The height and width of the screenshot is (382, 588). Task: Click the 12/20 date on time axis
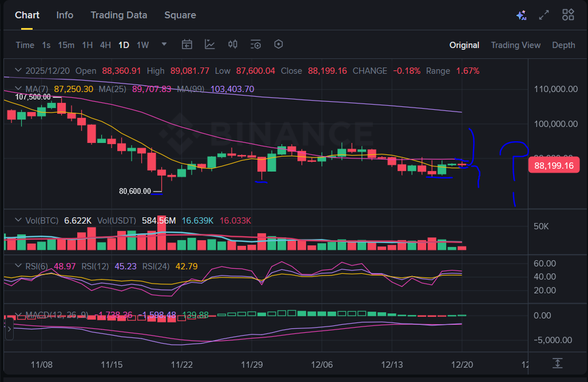click(462, 364)
